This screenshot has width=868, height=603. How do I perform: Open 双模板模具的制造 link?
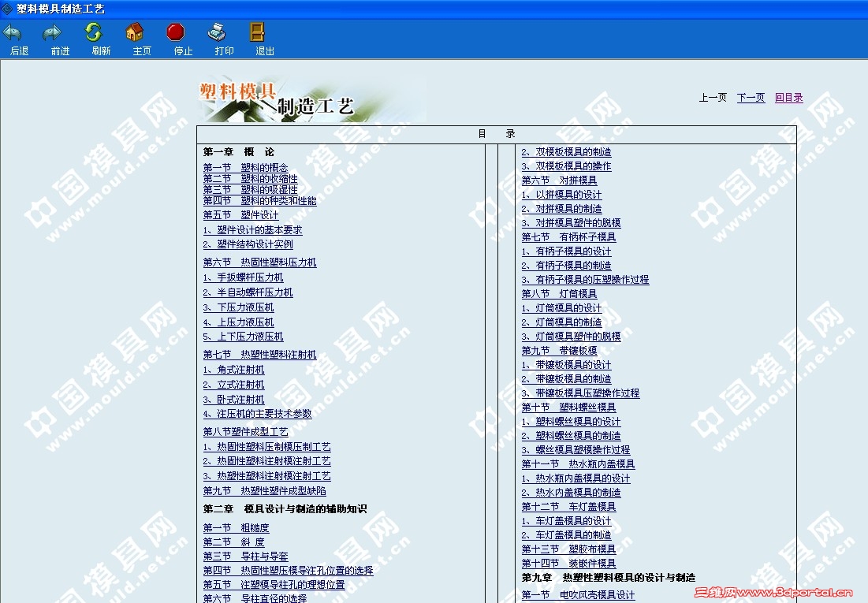click(x=567, y=151)
